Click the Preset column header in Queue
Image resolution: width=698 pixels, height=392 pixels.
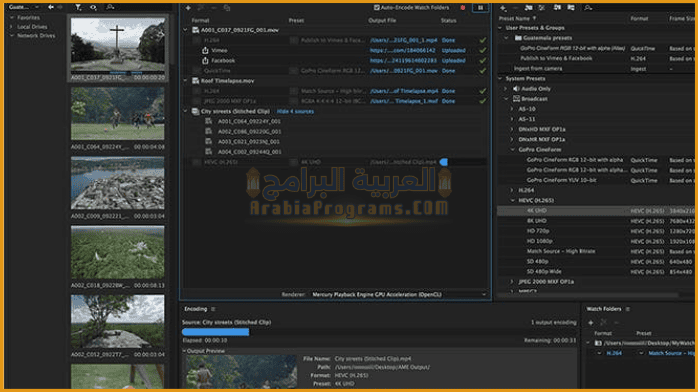tap(296, 20)
